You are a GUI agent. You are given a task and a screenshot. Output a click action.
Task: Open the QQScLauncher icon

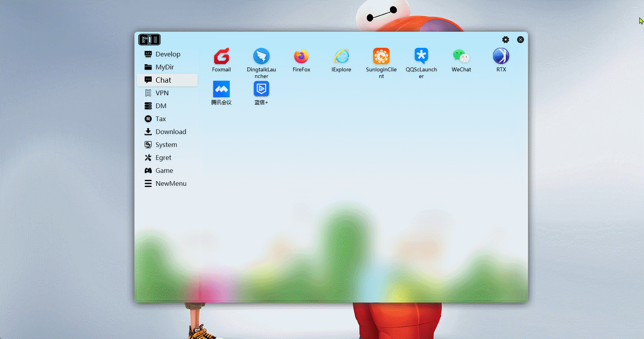click(421, 56)
